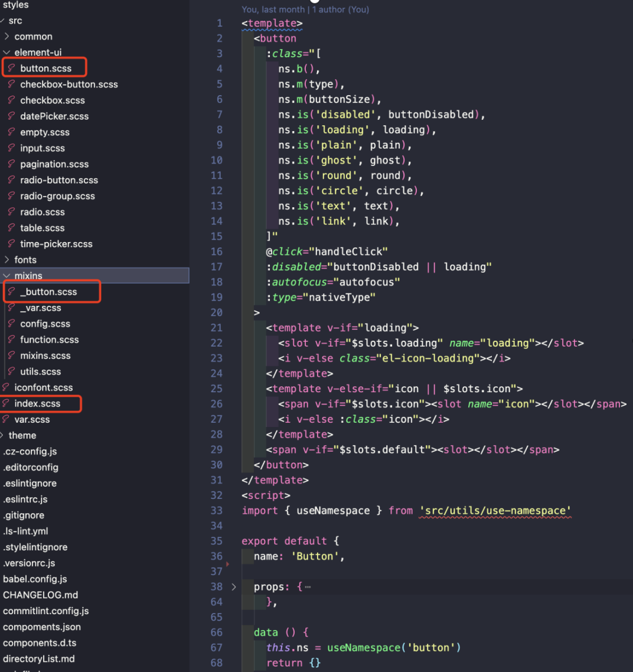Viewport: 633px width, 672px height.
Task: Open the commitlint.config.js file
Action: tap(46, 611)
